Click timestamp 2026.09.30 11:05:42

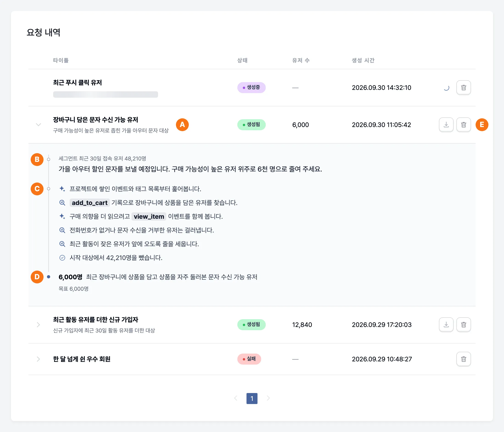point(381,125)
